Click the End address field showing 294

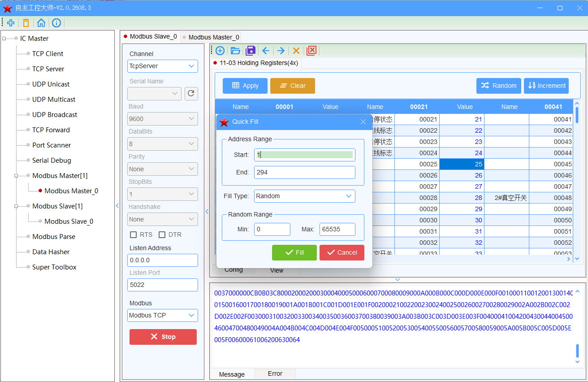305,172
